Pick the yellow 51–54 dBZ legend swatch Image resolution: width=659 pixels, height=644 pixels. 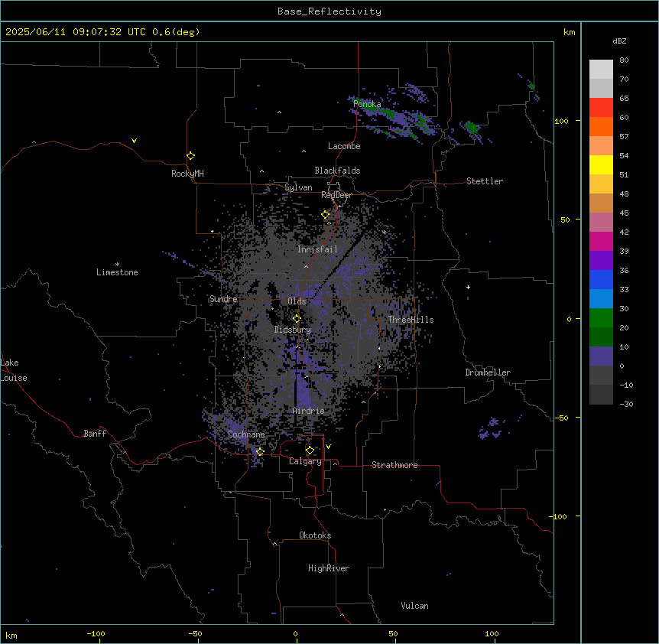pos(601,164)
